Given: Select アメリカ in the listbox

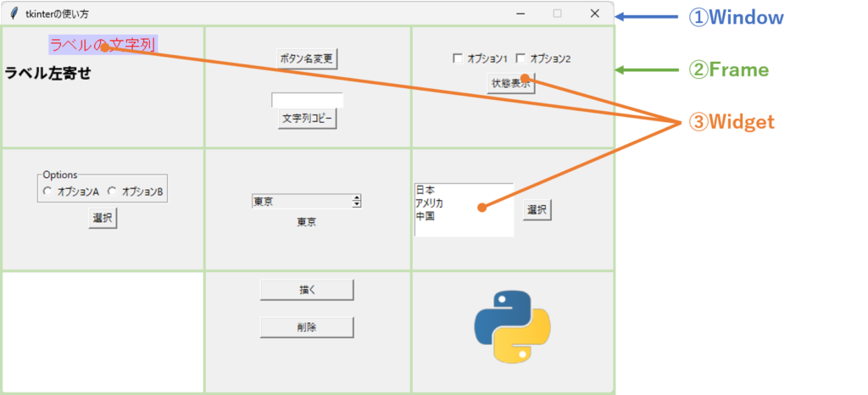Looking at the screenshot, I should point(429,203).
